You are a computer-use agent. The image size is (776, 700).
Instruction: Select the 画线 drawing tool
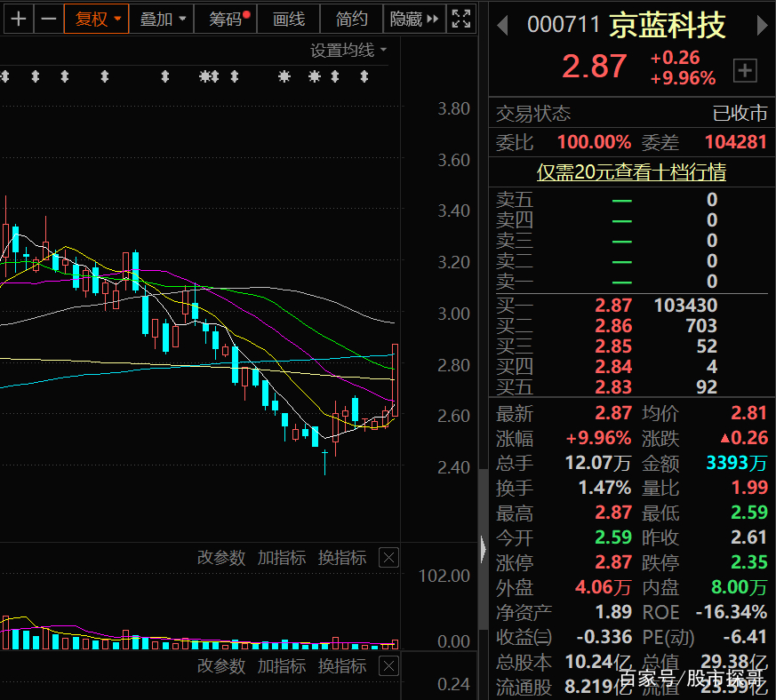click(288, 18)
